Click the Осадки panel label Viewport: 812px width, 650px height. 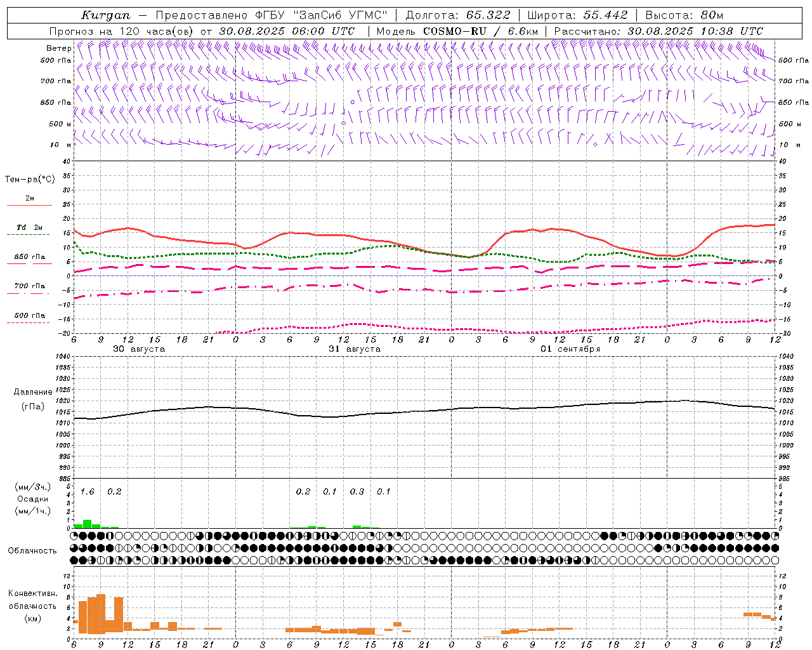point(32,499)
